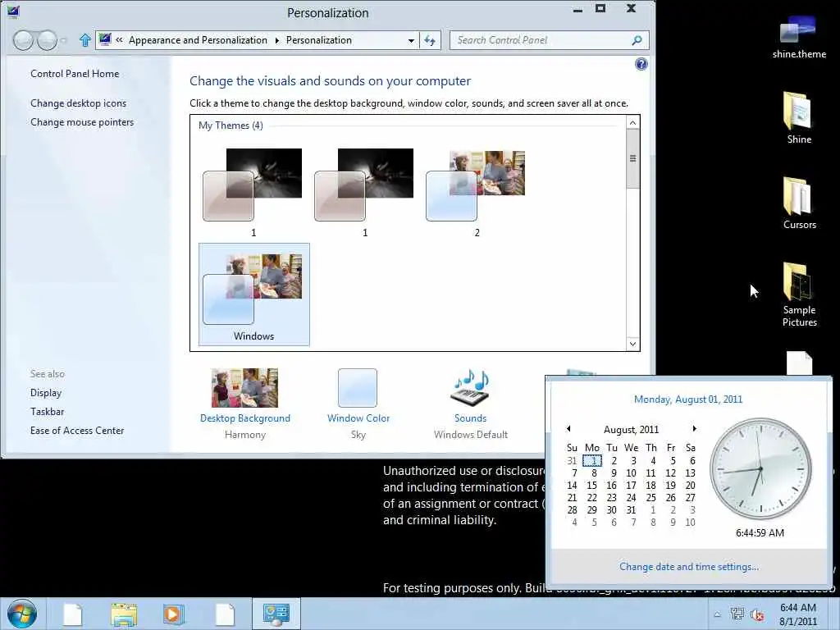Click the first blank document taskbar icon

coord(72,614)
